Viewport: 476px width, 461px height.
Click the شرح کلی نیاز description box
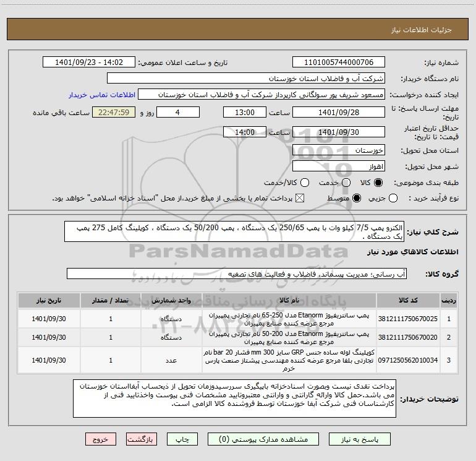[234, 231]
